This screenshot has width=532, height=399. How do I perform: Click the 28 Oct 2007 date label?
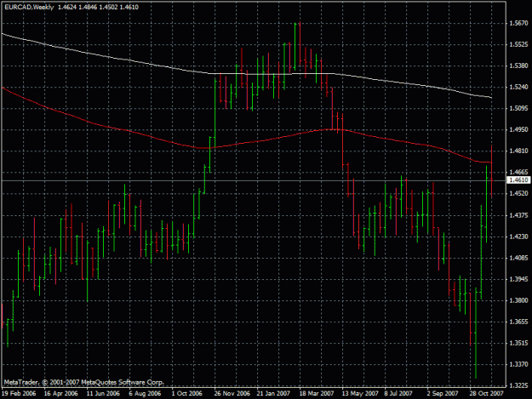tap(487, 394)
